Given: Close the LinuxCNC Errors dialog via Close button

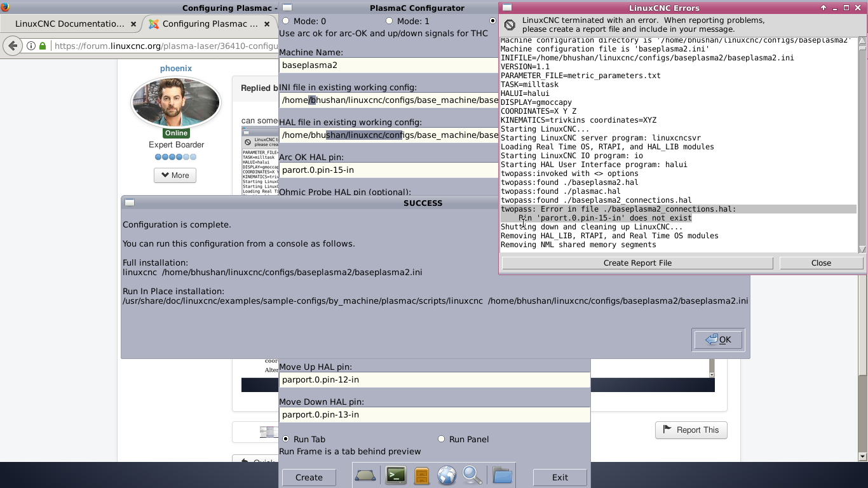Looking at the screenshot, I should [x=821, y=262].
